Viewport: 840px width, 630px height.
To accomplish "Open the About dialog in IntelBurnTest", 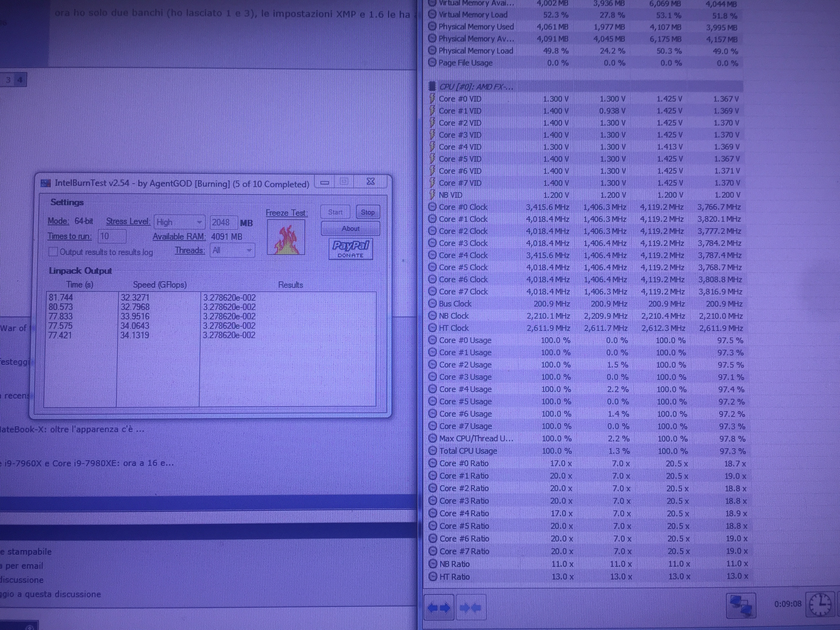I will coord(350,228).
